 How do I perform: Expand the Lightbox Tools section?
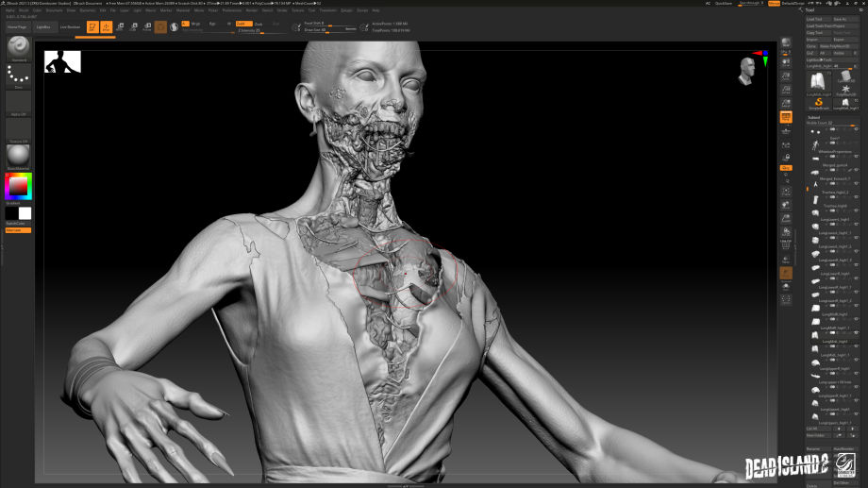(821, 59)
